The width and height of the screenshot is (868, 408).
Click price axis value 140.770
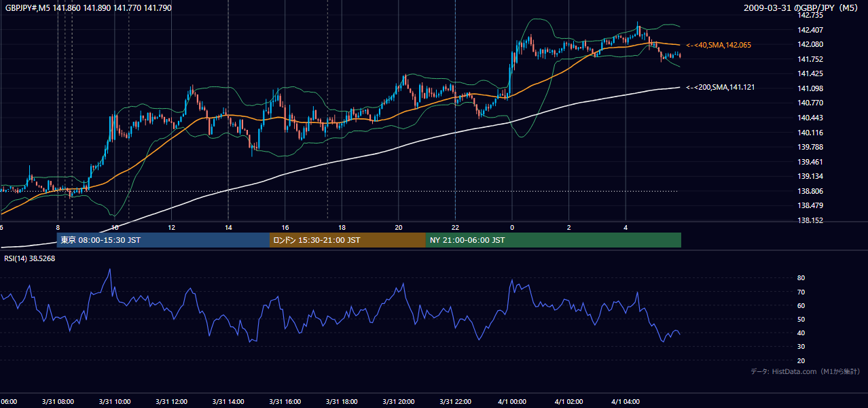[811, 103]
